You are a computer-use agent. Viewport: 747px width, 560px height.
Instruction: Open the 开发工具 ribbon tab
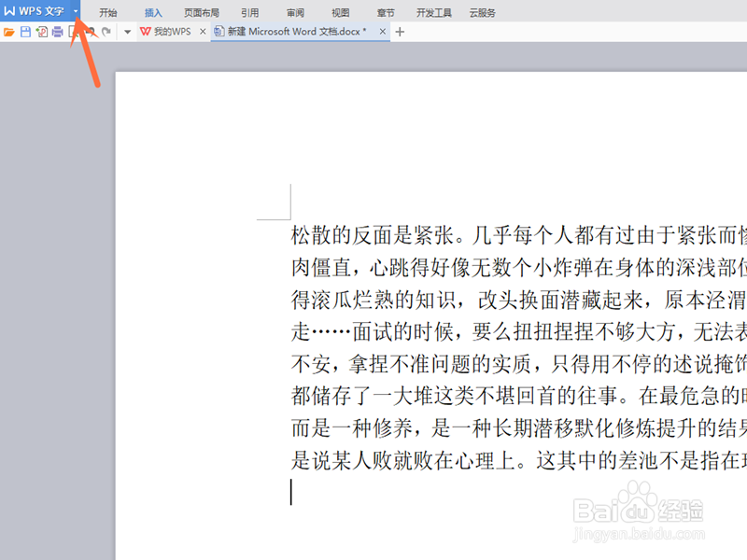point(433,13)
